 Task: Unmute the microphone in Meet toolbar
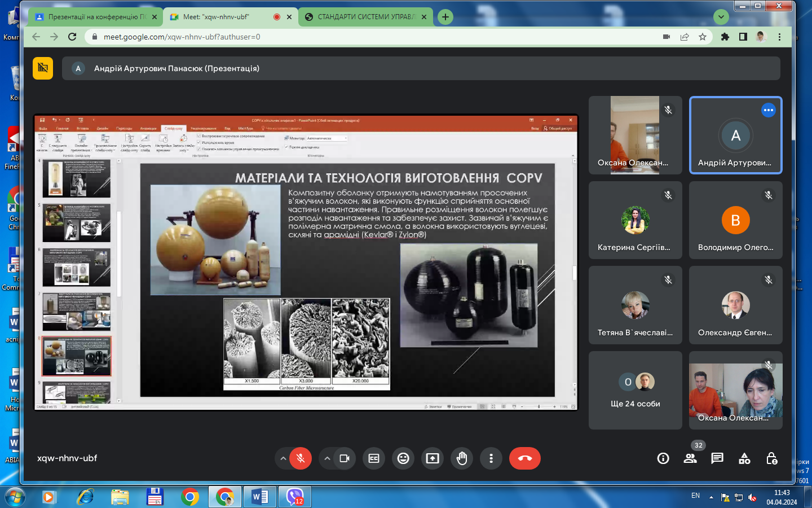coord(301,458)
